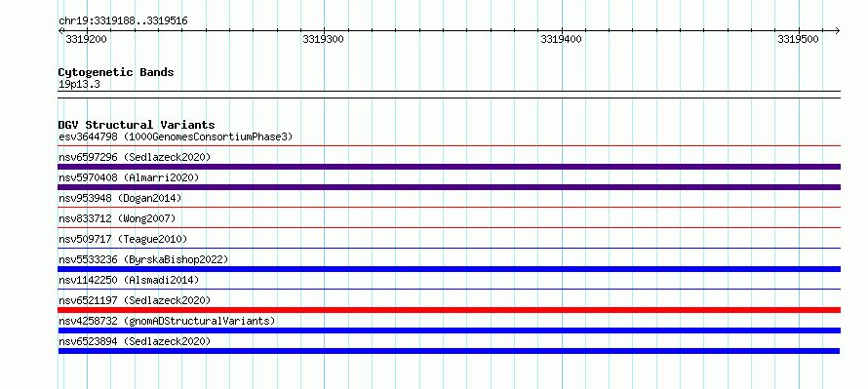The width and height of the screenshot is (868, 389).
Task: Click the 3319300 ruler position
Action: [x=324, y=39]
